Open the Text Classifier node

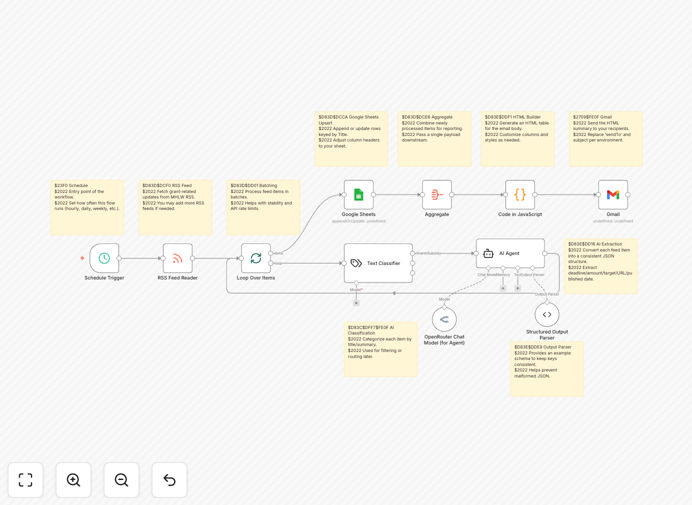pyautogui.click(x=378, y=263)
